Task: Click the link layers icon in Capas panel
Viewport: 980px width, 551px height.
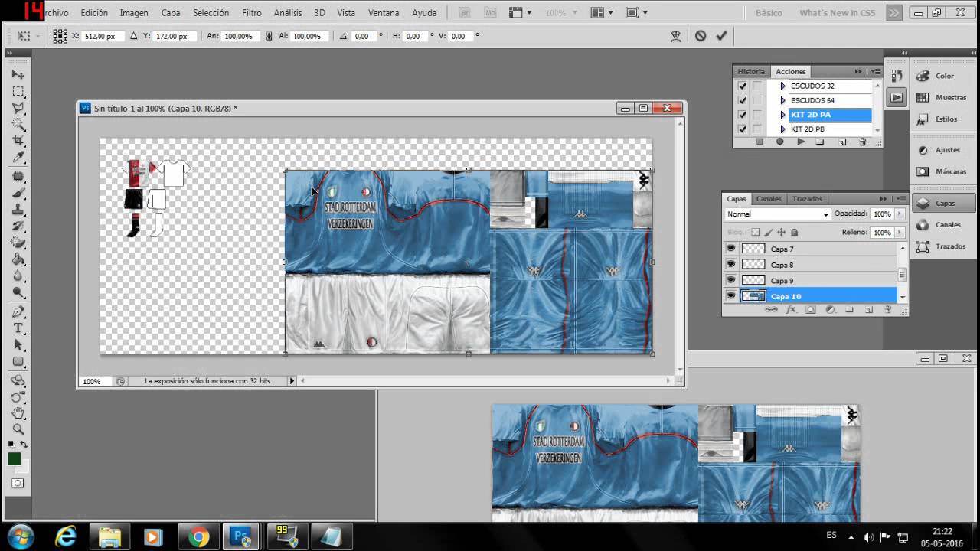Action: point(771,310)
